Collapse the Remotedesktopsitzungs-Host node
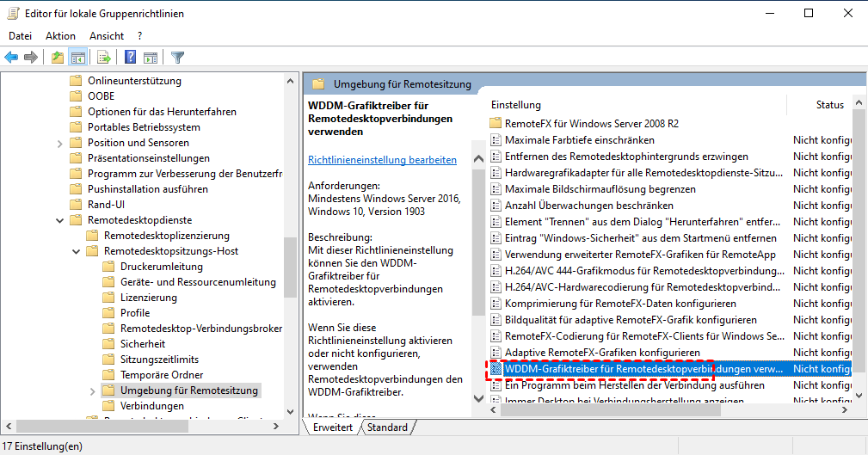Image resolution: width=868 pixels, height=455 pixels. pos(77,251)
